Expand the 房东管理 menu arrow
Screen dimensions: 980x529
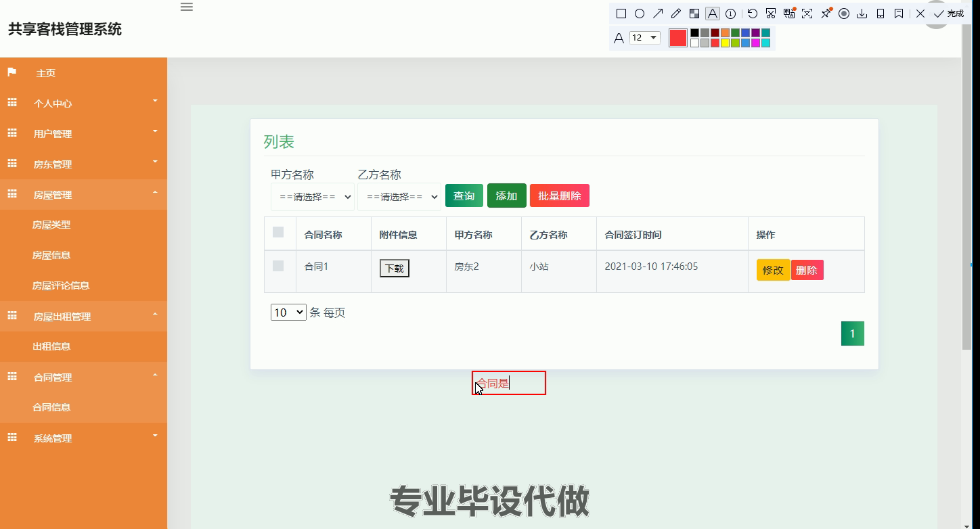(155, 162)
